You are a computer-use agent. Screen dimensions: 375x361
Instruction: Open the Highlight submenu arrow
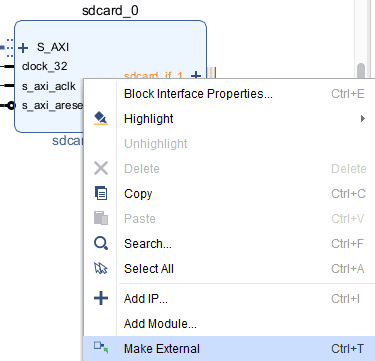[x=363, y=119]
